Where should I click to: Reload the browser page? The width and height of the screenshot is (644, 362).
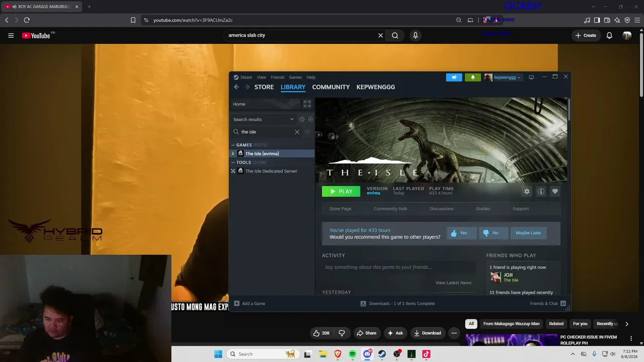27,20
